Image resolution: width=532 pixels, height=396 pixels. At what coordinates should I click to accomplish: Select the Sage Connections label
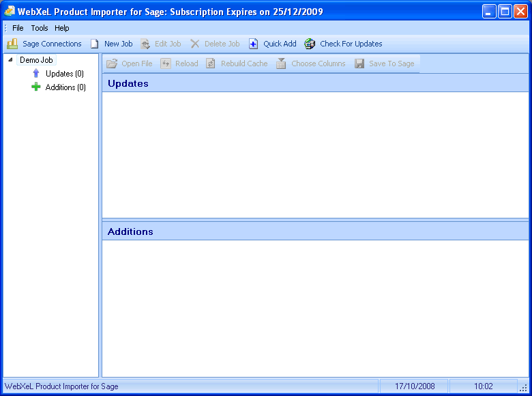pyautogui.click(x=52, y=44)
